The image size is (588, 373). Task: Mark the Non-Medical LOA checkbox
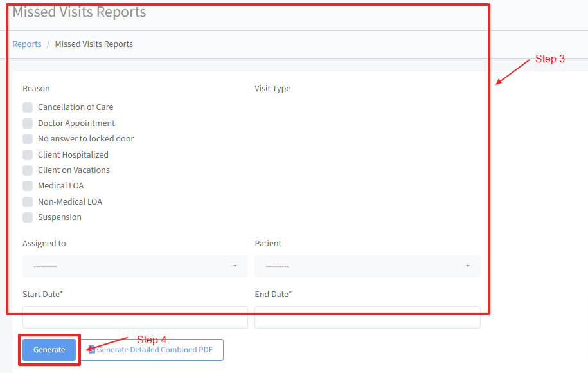(28, 202)
